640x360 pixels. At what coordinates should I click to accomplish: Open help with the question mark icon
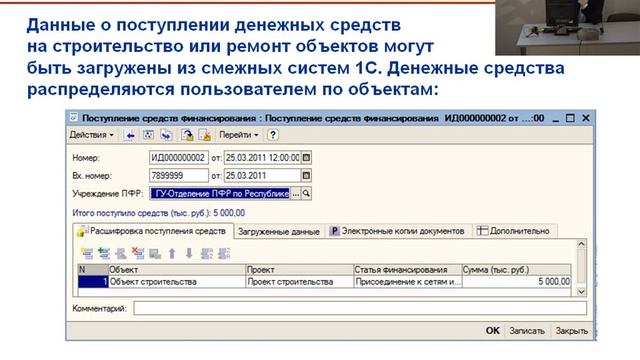(x=273, y=135)
